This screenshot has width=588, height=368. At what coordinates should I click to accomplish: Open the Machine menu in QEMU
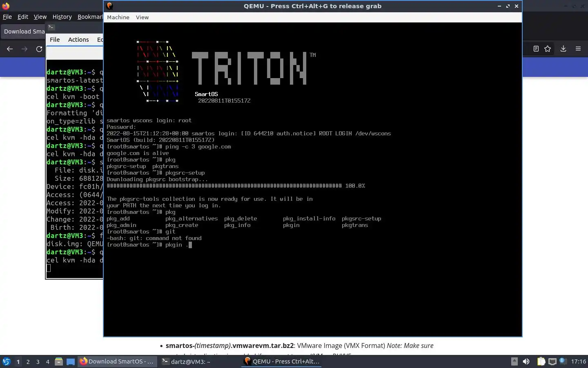click(x=118, y=17)
